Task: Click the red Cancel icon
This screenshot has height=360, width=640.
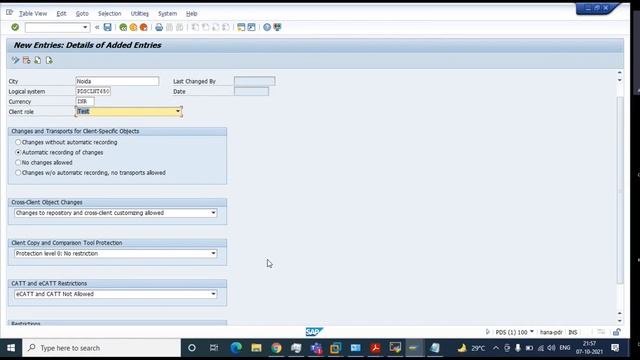Action: point(143,27)
